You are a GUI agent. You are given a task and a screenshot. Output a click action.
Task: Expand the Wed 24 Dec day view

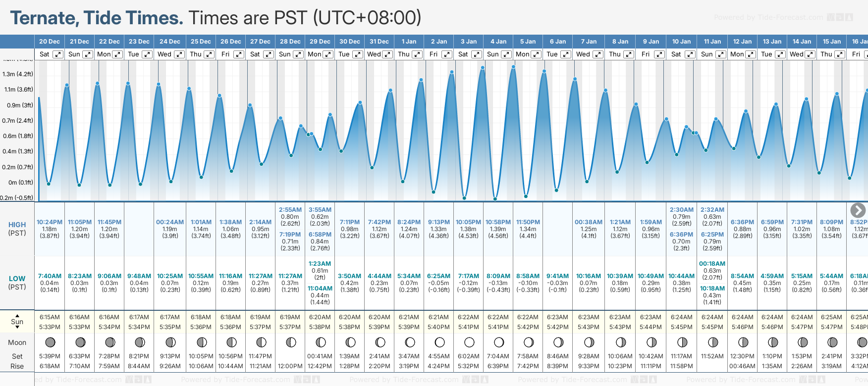pos(179,54)
